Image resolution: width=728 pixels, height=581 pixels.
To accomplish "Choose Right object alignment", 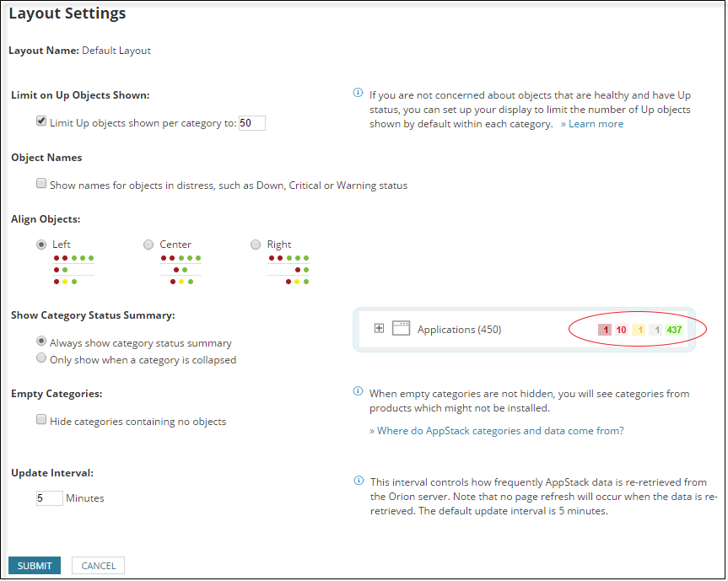I will coord(256,244).
